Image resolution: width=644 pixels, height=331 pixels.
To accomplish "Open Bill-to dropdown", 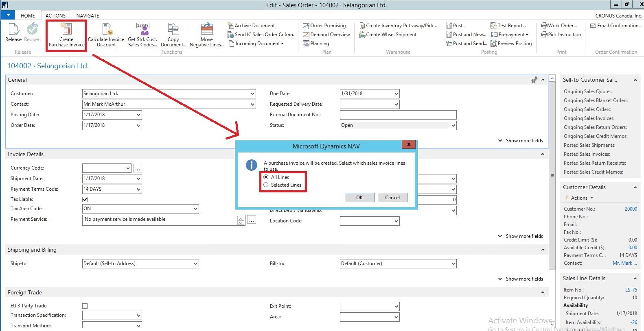I will coord(453,263).
